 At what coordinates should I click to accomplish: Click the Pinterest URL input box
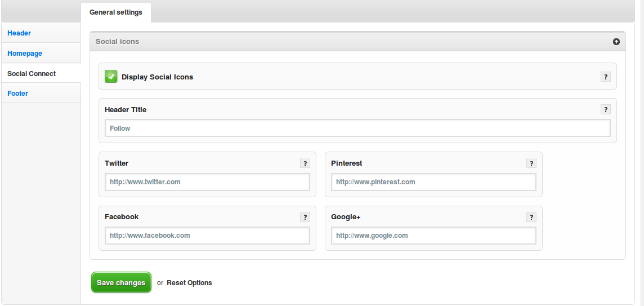tap(433, 182)
